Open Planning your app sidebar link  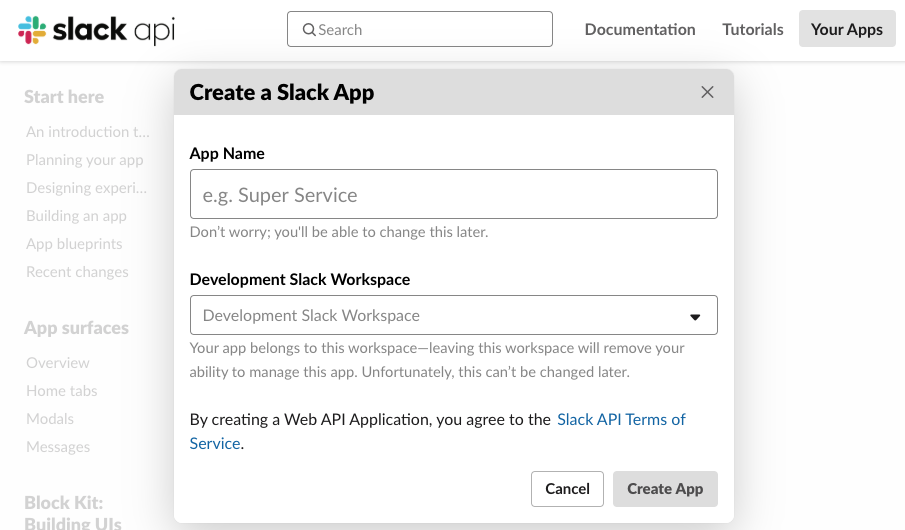(85, 160)
